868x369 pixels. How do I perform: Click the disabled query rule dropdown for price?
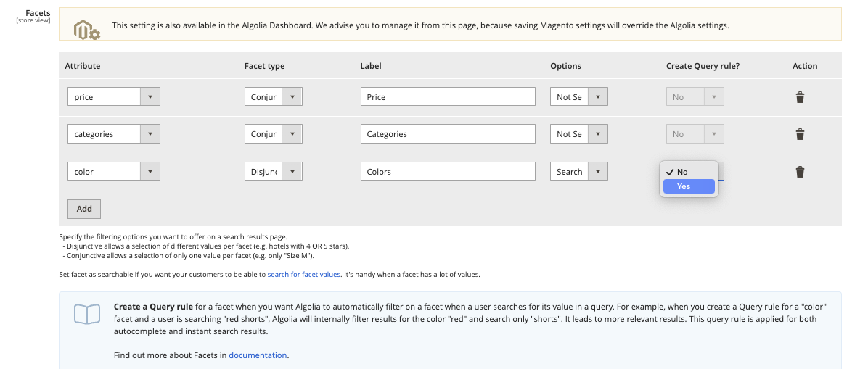[x=695, y=97]
